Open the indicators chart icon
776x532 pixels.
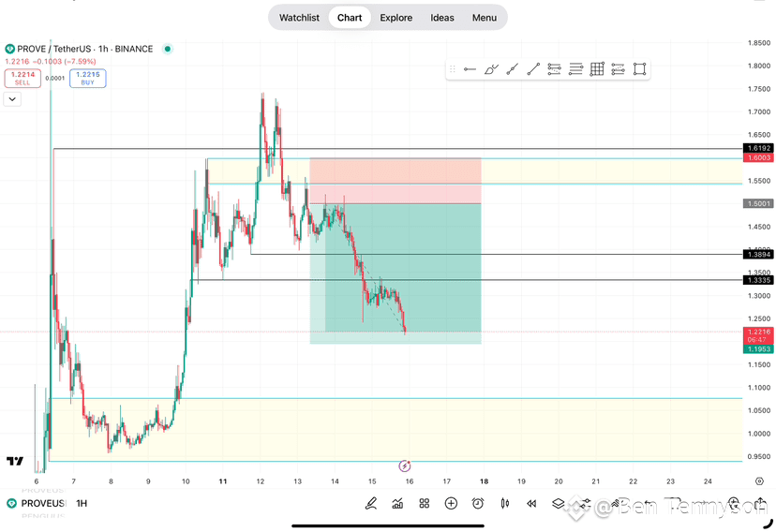(x=397, y=503)
